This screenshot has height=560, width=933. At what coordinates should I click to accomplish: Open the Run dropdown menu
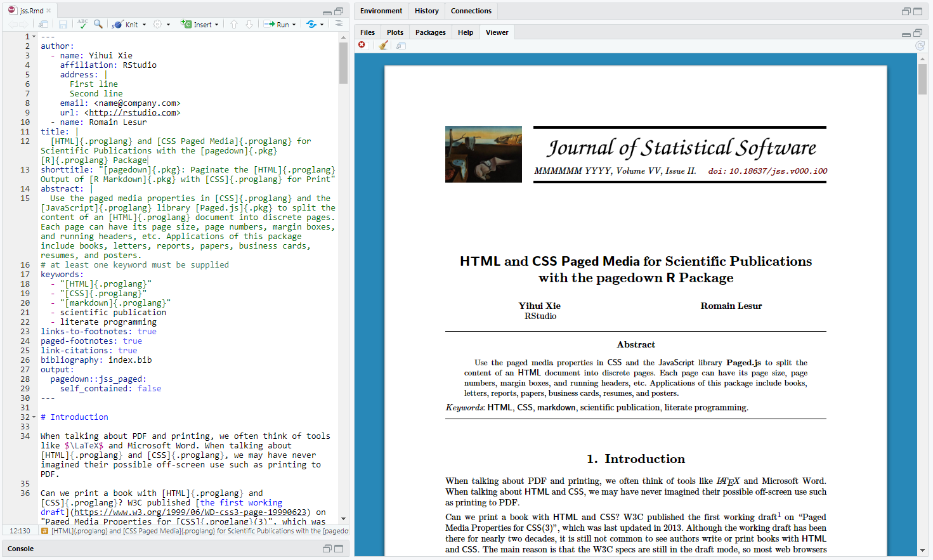[x=294, y=25]
